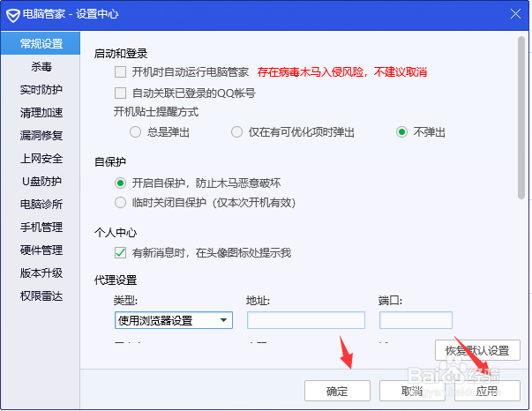
Task: Select 临时关闭自保护 radio option
Action: pyautogui.click(x=121, y=203)
